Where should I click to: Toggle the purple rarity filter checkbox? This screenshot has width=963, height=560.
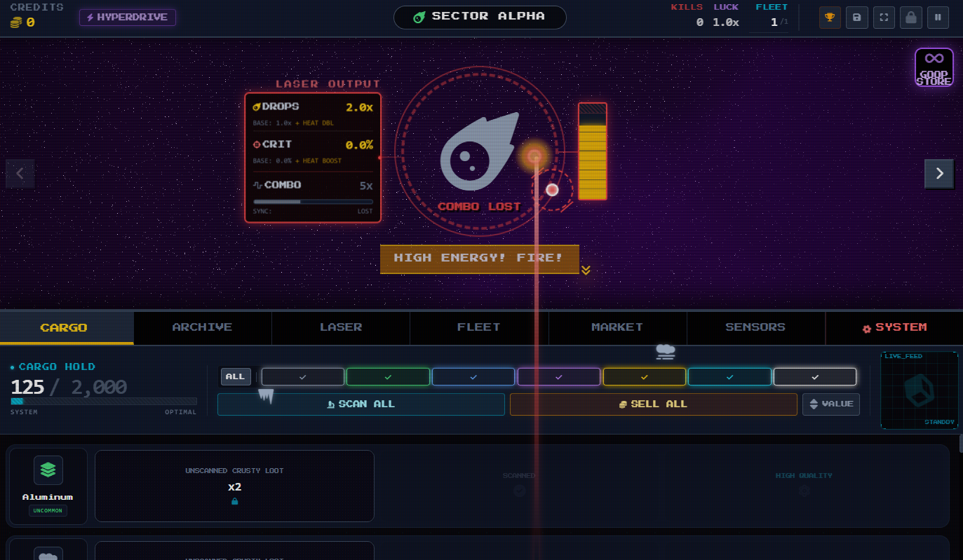point(559,377)
